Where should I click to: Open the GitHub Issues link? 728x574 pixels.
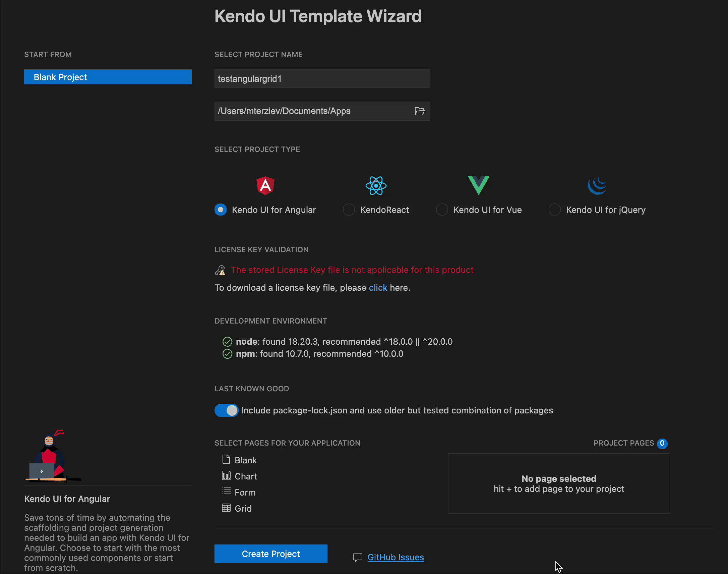click(x=396, y=557)
